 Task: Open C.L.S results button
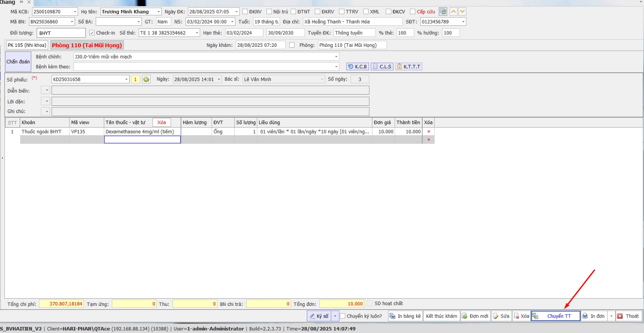[x=382, y=67]
